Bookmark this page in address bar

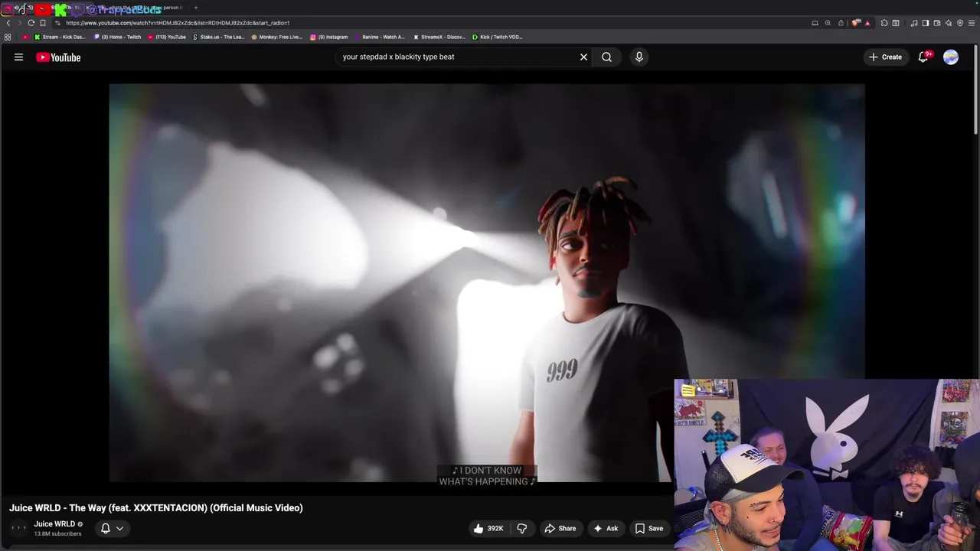click(43, 23)
